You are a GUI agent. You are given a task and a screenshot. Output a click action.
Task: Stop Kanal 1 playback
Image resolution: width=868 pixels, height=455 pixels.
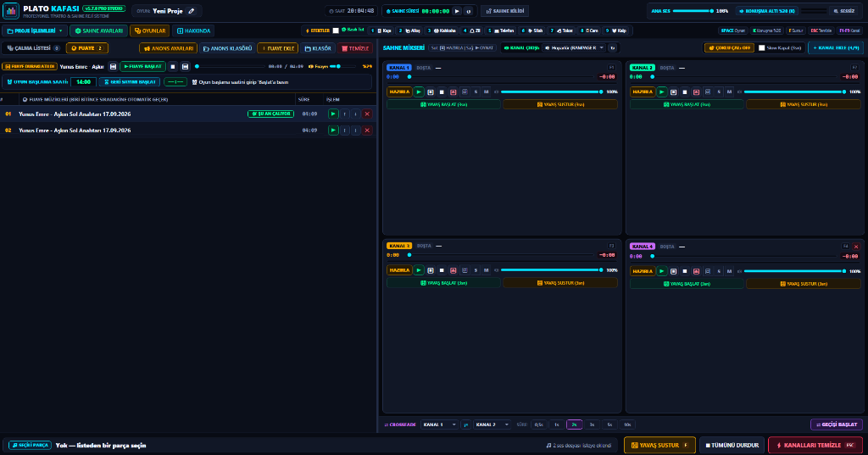point(442,92)
